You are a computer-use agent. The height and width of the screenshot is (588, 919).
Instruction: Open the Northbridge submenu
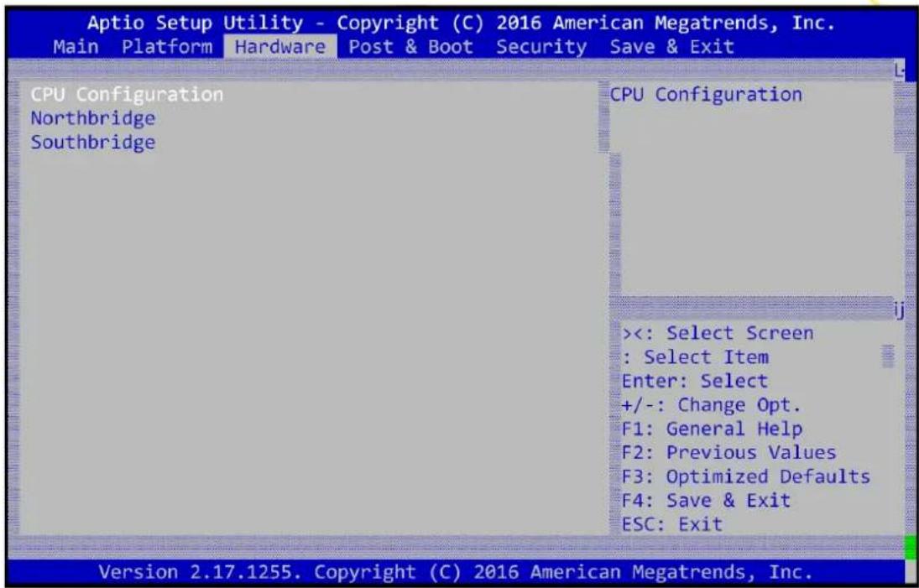click(x=93, y=118)
